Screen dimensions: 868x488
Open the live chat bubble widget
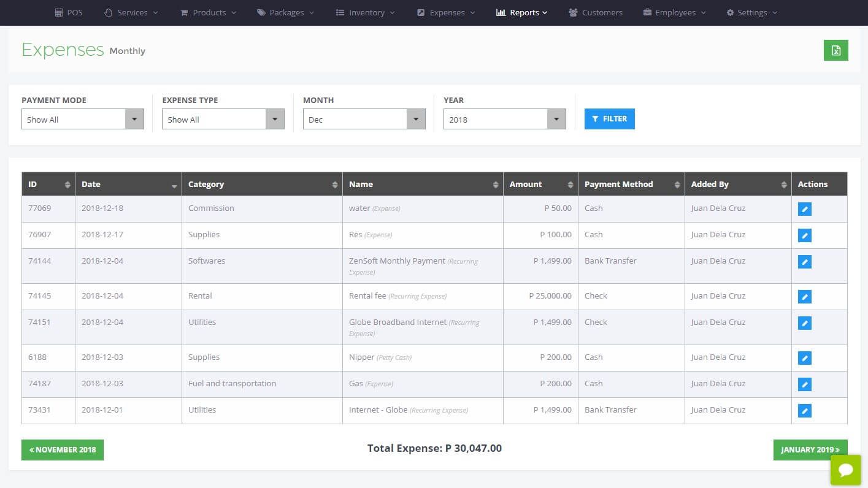(846, 470)
